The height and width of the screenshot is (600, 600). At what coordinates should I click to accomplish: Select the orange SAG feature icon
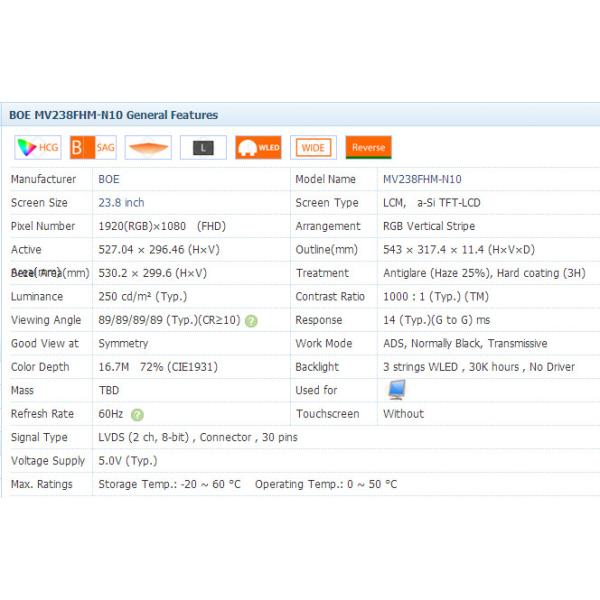pos(92,148)
